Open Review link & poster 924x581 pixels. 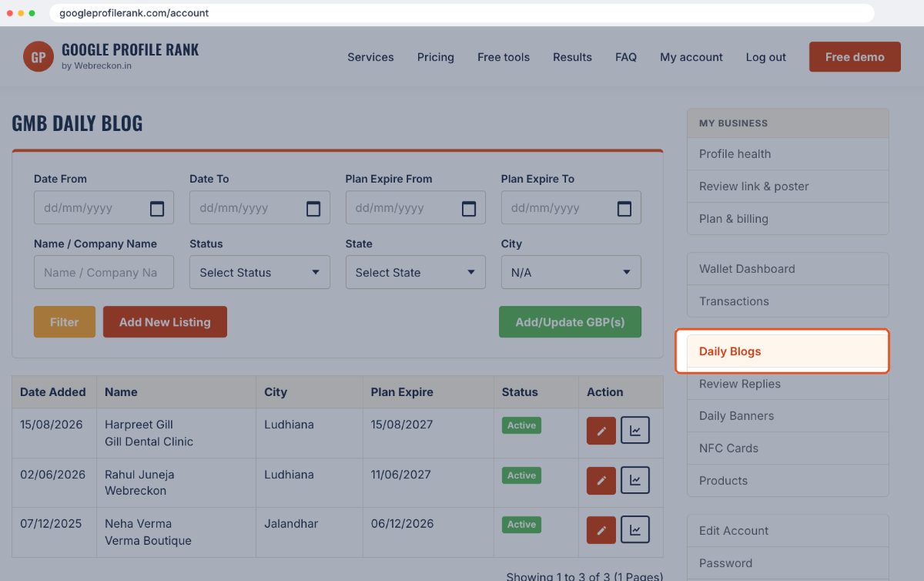(x=788, y=186)
